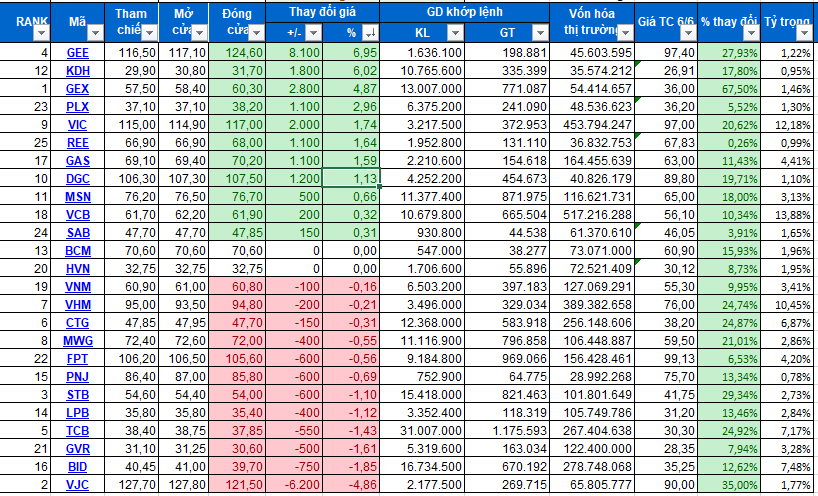
Task: Select STB percent change 29,34%
Action: click(729, 395)
